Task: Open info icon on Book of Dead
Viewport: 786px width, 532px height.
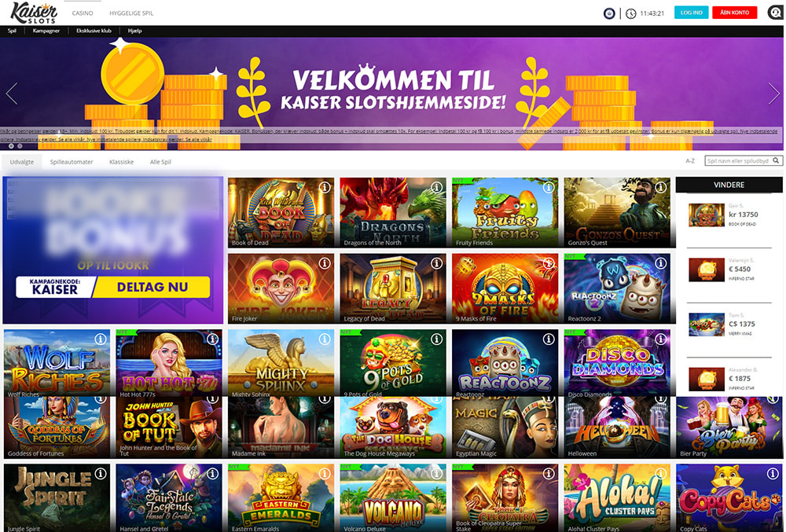Action: (x=325, y=187)
